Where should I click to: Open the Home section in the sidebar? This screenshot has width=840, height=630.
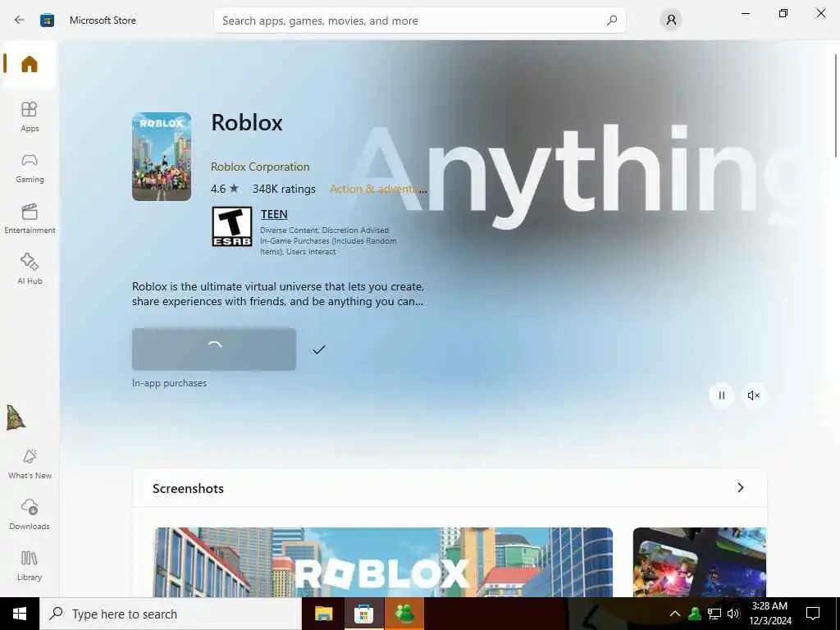(x=30, y=64)
